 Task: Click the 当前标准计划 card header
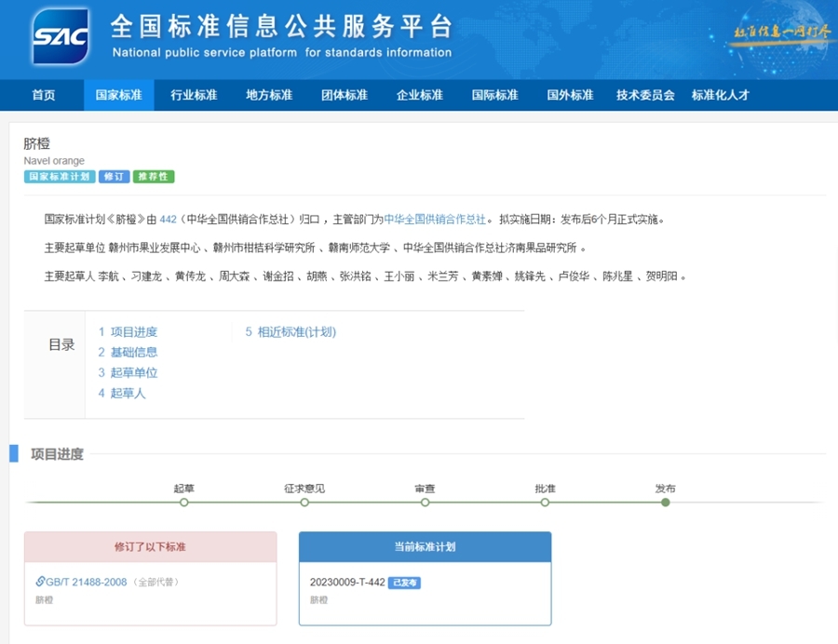(425, 547)
